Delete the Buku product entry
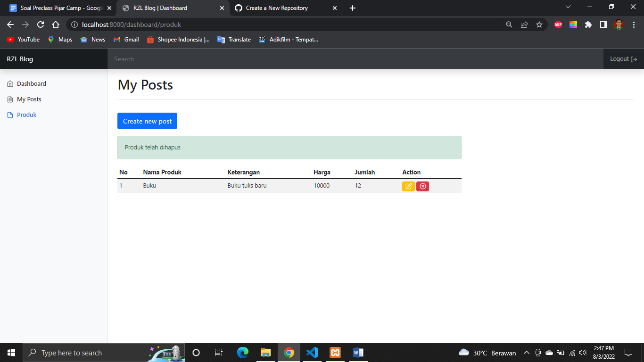 coord(422,186)
